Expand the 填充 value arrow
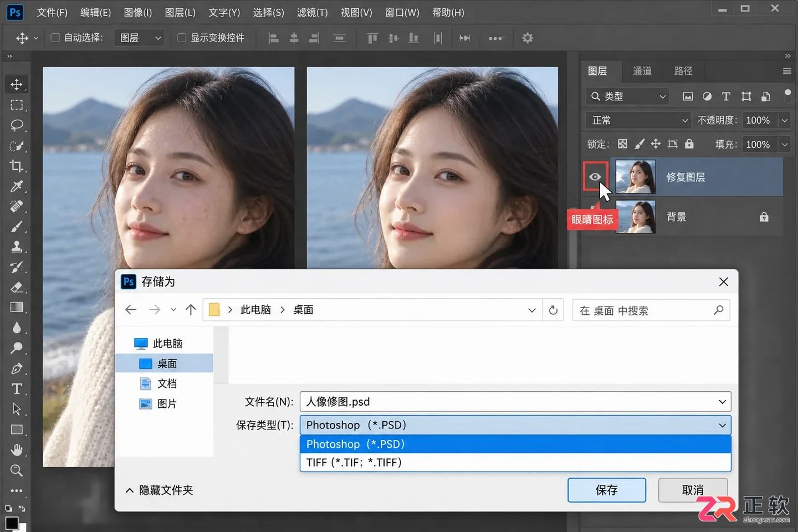 pos(785,144)
